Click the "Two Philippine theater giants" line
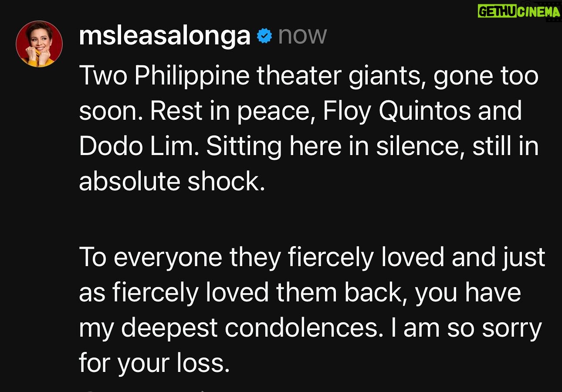Image resolution: width=562 pixels, height=392 pixels. pos(309,77)
